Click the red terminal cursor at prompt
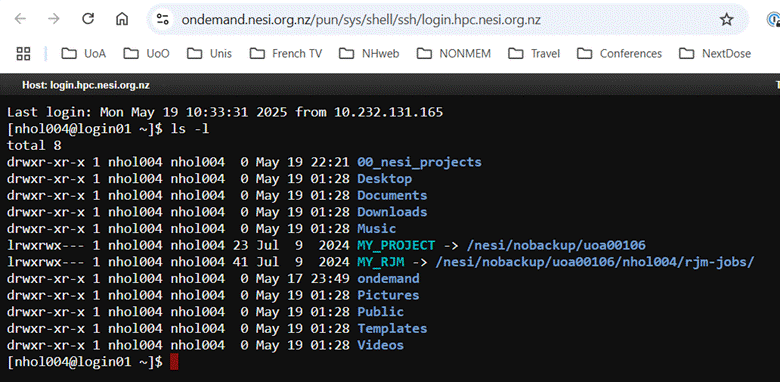Screen dimensions: 780x382 point(174,362)
